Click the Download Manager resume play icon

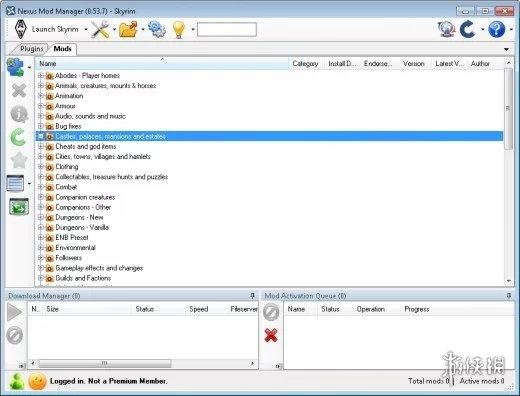tap(14, 312)
